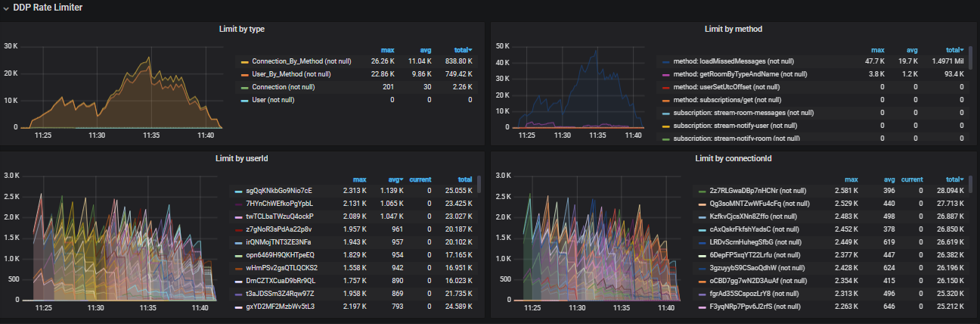Open color swatch for userSetUtcOffset series
Image resolution: width=980 pixels, height=324 pixels.
point(665,87)
